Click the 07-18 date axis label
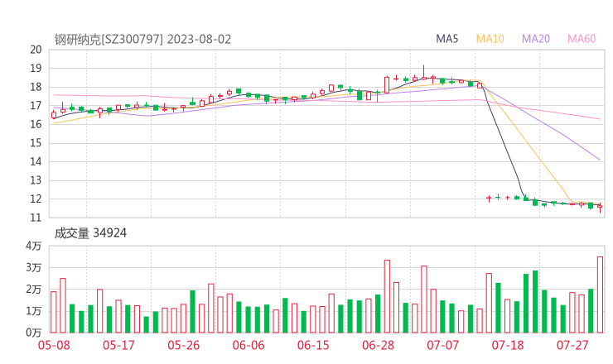This screenshot has width=613, height=364. point(508,345)
